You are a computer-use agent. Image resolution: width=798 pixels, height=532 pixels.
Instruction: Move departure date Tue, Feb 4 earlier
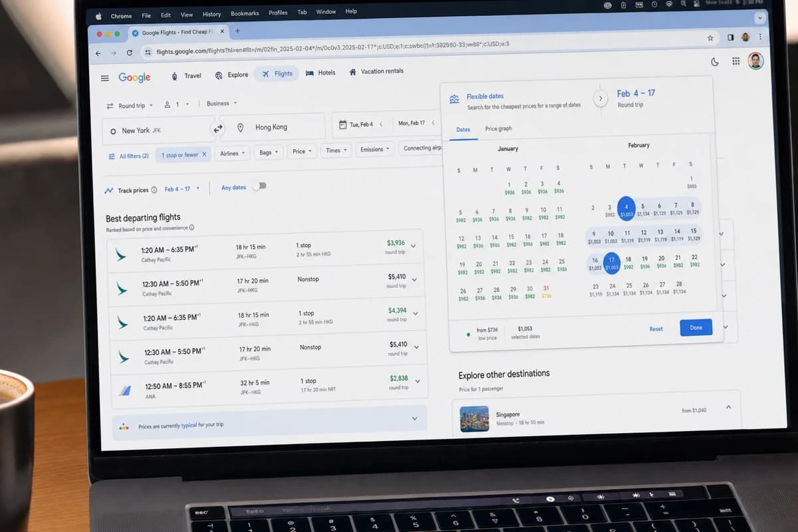[x=381, y=124]
